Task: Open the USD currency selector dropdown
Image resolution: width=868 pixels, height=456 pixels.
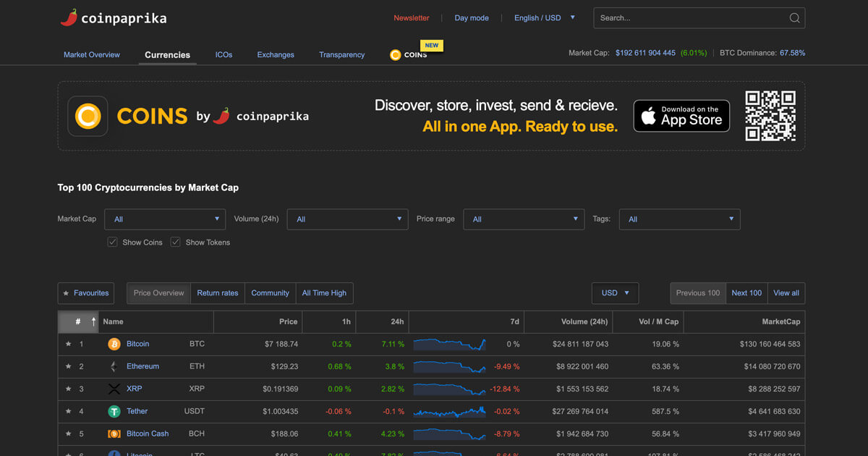Action: (615, 293)
